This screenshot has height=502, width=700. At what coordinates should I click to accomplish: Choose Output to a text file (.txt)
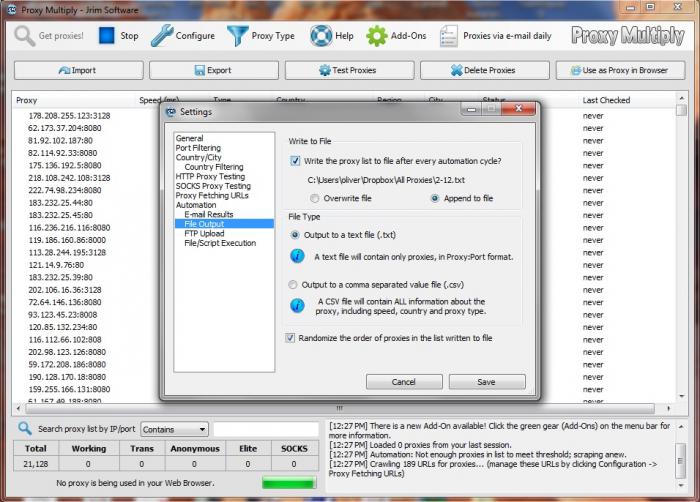click(x=295, y=235)
